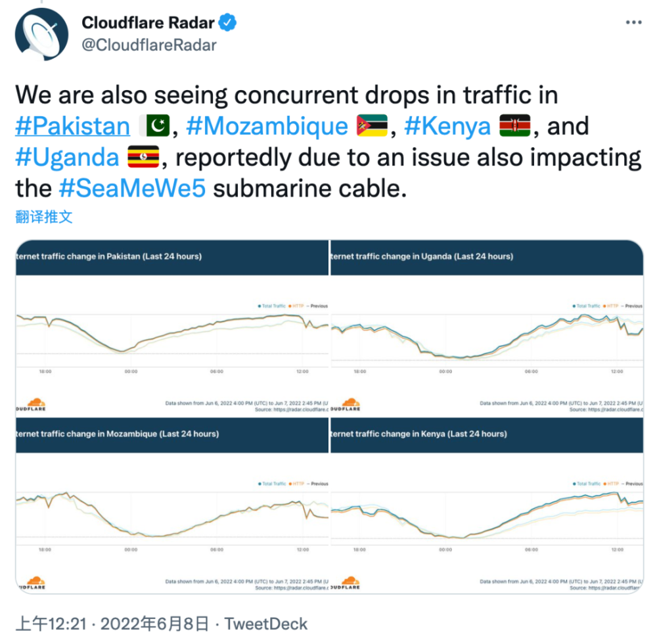This screenshot has width=657, height=644.
Task: Open the #Kenya hashtag link
Action: pyautogui.click(x=447, y=126)
